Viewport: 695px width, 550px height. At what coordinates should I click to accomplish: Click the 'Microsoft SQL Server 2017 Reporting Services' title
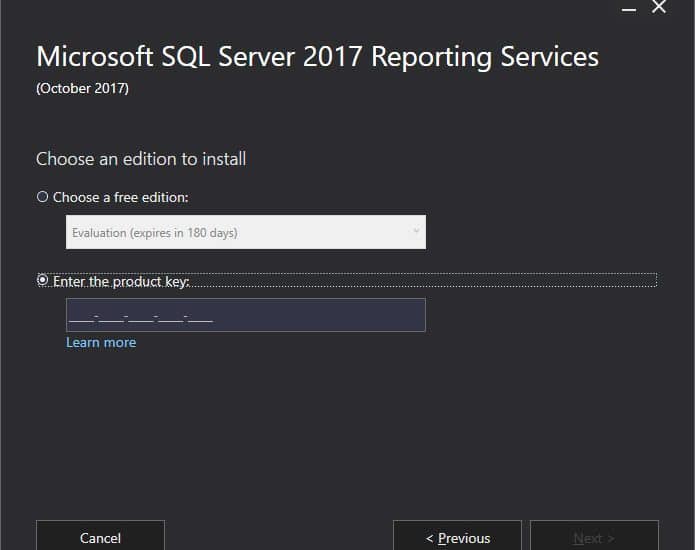[317, 57]
